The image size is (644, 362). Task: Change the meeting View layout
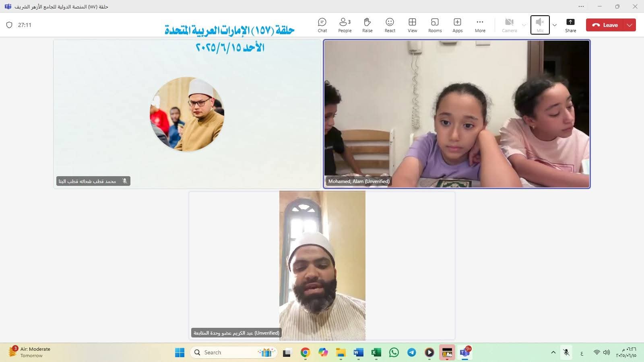(x=412, y=25)
